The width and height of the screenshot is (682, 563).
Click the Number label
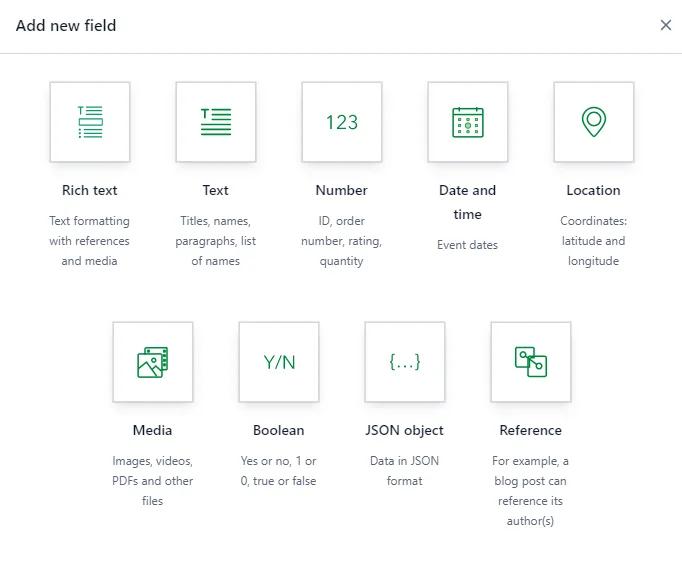point(342,190)
